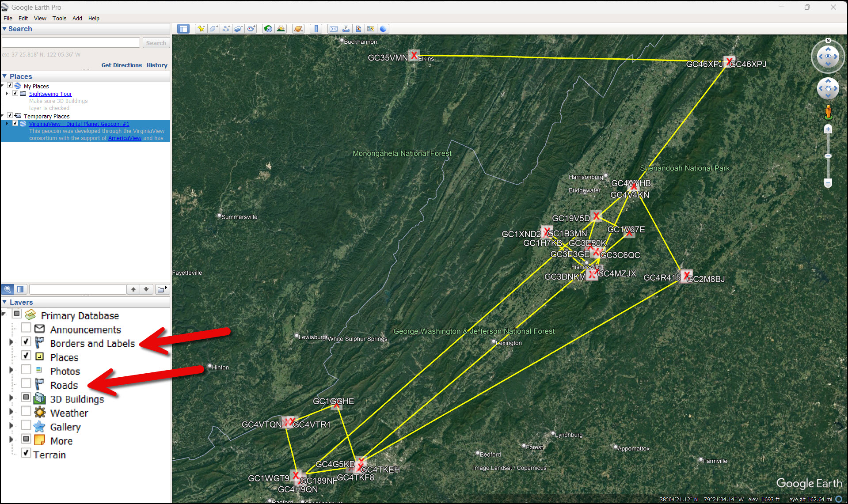Open the planet switcher (Earth/Sky/Mars)
The image size is (848, 504).
coord(298,29)
